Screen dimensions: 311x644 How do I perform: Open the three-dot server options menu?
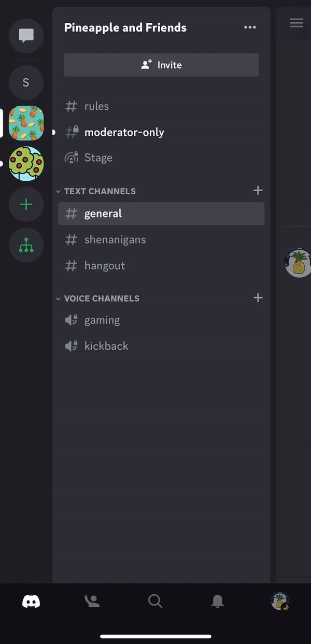(x=250, y=27)
